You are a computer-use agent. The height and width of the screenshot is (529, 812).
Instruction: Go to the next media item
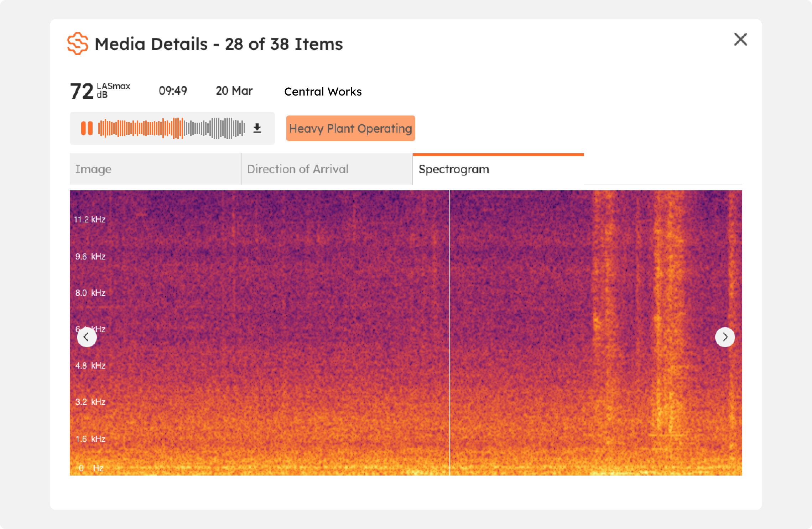[x=725, y=337]
